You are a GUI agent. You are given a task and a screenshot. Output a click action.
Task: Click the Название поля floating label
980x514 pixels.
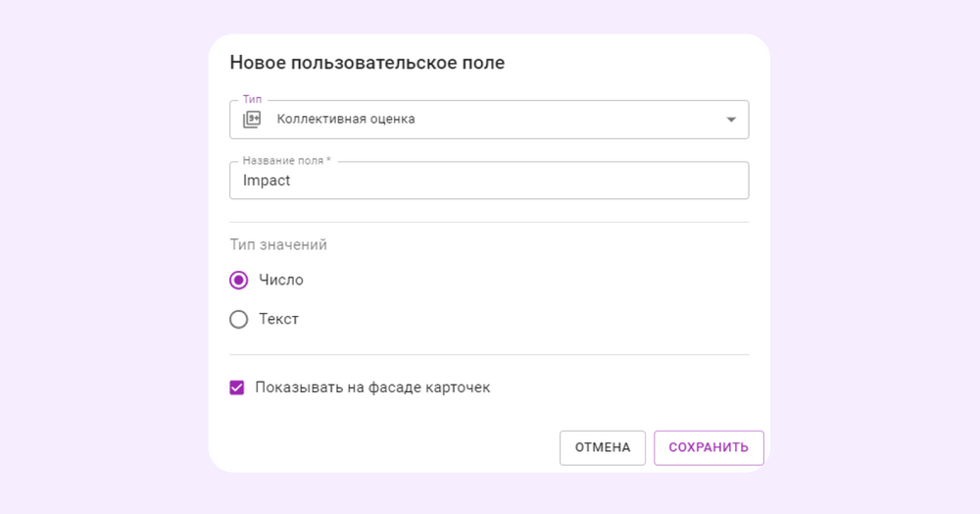[286, 161]
